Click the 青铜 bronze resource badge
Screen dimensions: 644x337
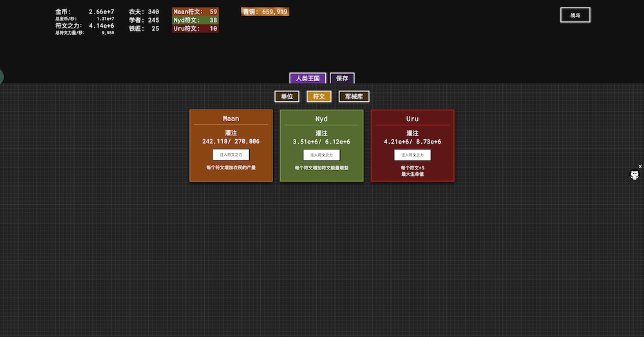click(x=265, y=12)
